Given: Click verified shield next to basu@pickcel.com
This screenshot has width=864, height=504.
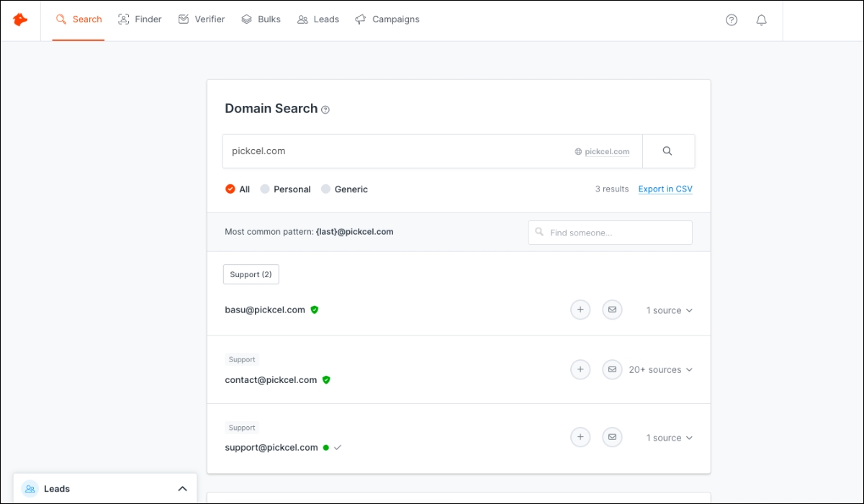Looking at the screenshot, I should (x=315, y=310).
